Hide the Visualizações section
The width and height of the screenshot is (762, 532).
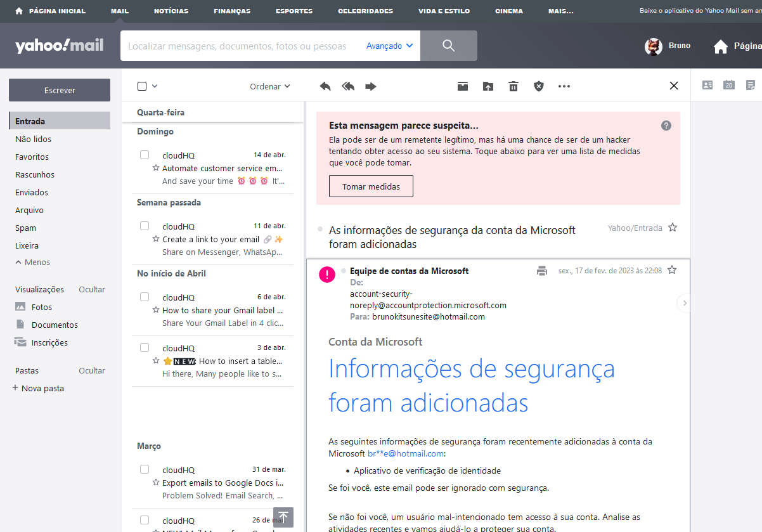tap(92, 289)
